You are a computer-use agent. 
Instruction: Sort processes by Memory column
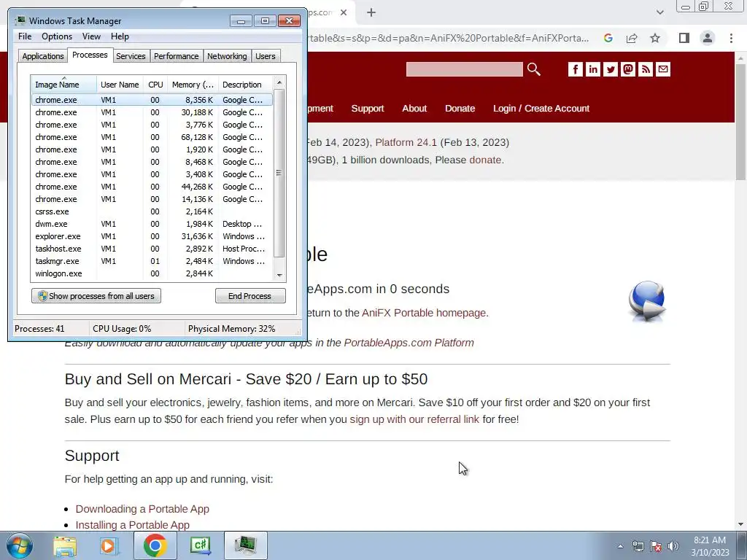(193, 85)
